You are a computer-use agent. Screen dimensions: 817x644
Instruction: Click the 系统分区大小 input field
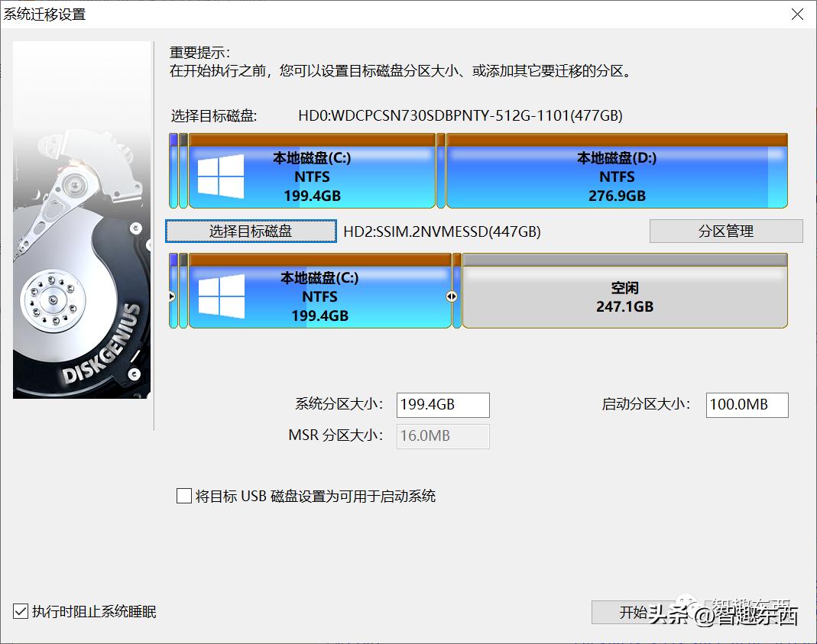(x=443, y=405)
